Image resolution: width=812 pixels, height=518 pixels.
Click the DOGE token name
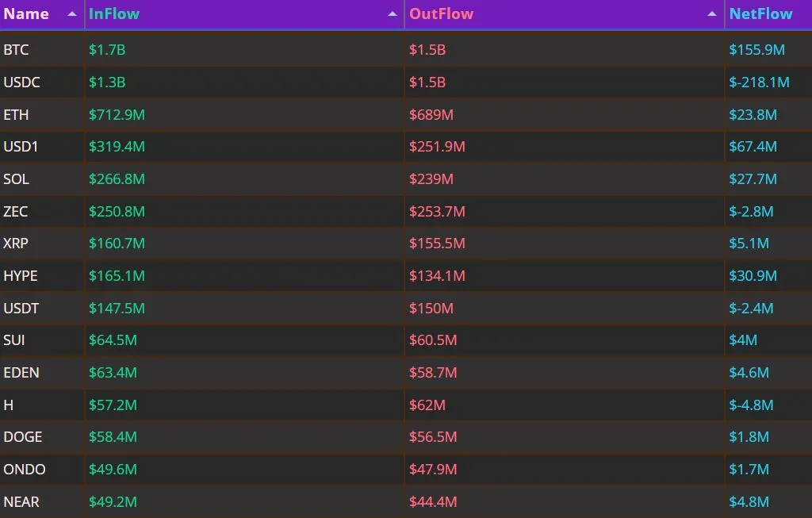(23, 437)
